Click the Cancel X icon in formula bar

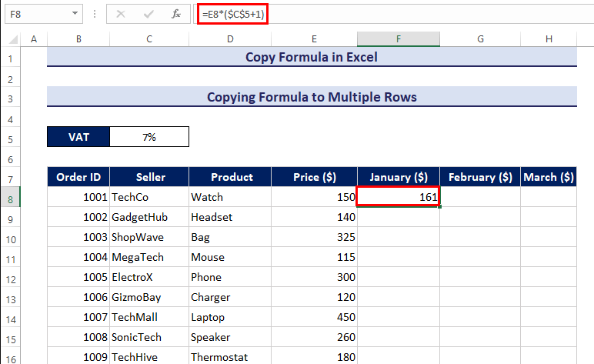pyautogui.click(x=122, y=14)
